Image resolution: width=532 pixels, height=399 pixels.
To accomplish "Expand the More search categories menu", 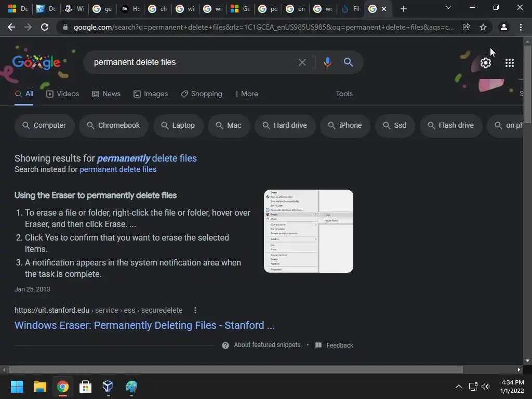I will [247, 94].
